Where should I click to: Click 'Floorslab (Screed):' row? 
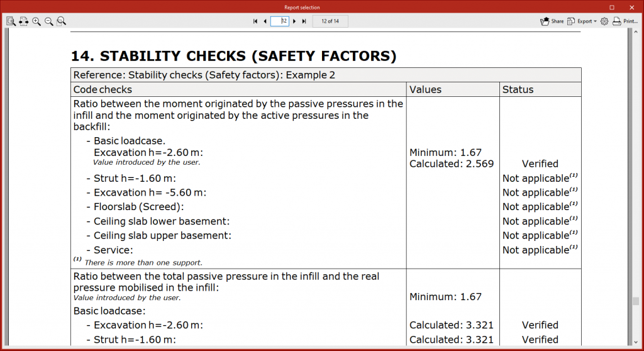(139, 207)
